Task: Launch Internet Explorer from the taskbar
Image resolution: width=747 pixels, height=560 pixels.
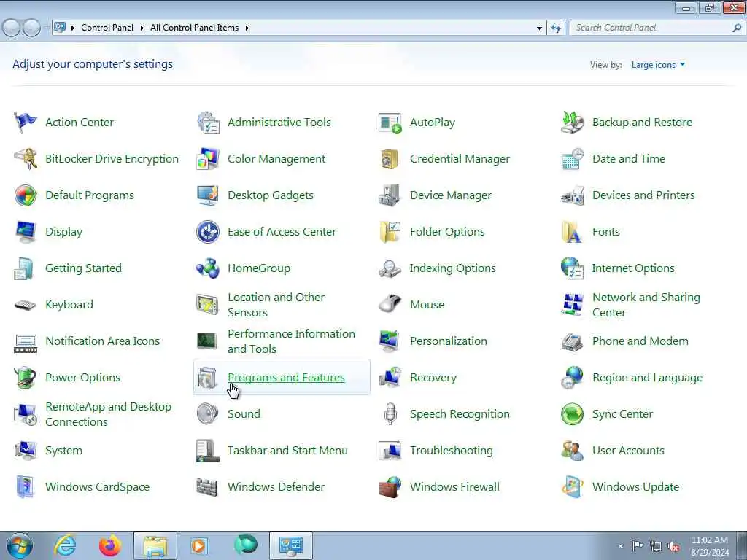Action: coord(65,545)
